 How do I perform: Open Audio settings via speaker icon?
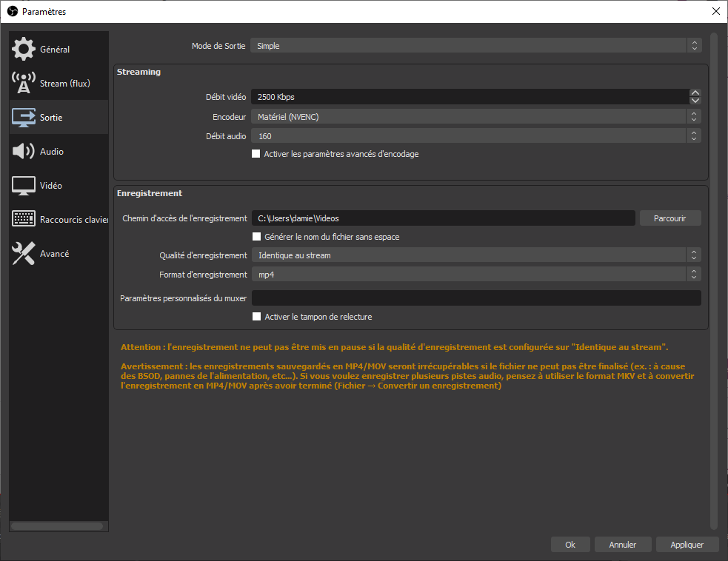click(x=24, y=152)
